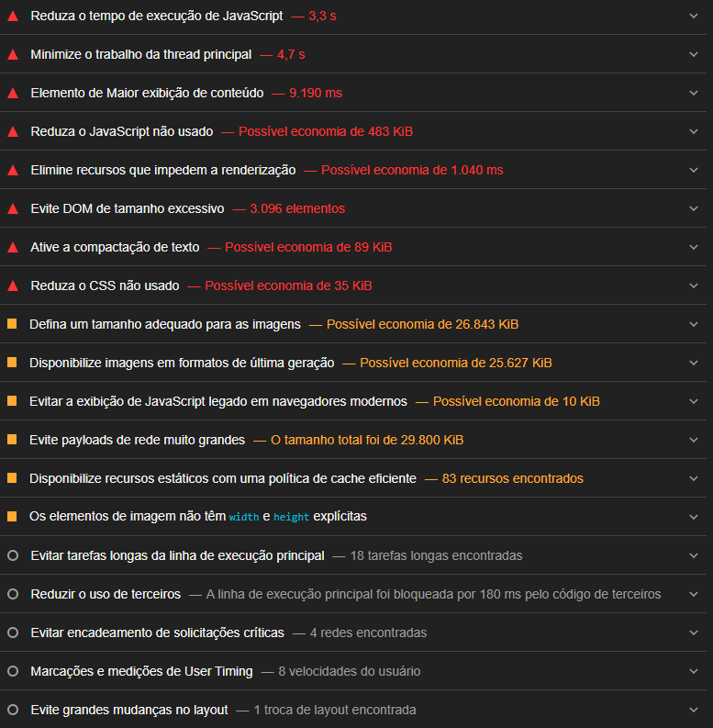
Task: Expand the 'Elemento de Maior exibição de conteúdo' chevron
Action: [694, 93]
